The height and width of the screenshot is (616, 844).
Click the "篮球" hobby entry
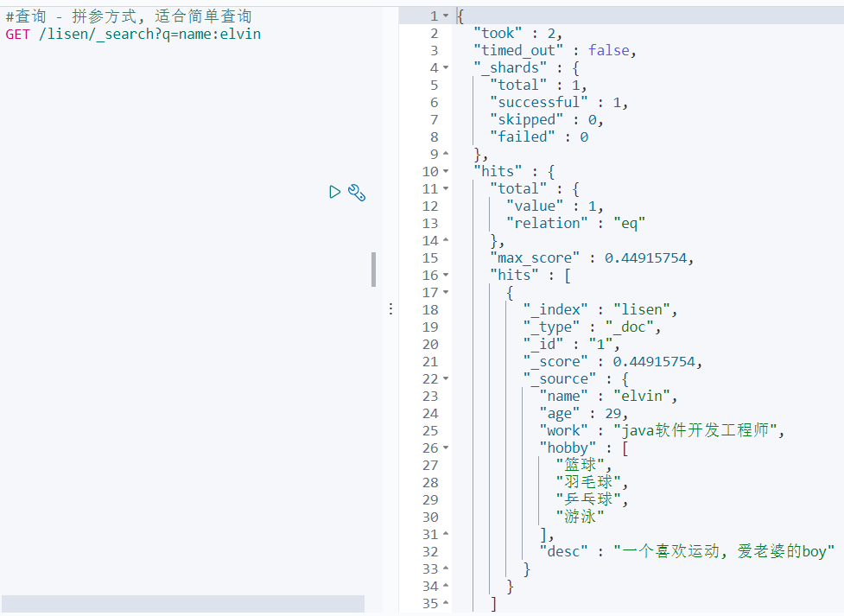[x=584, y=465]
